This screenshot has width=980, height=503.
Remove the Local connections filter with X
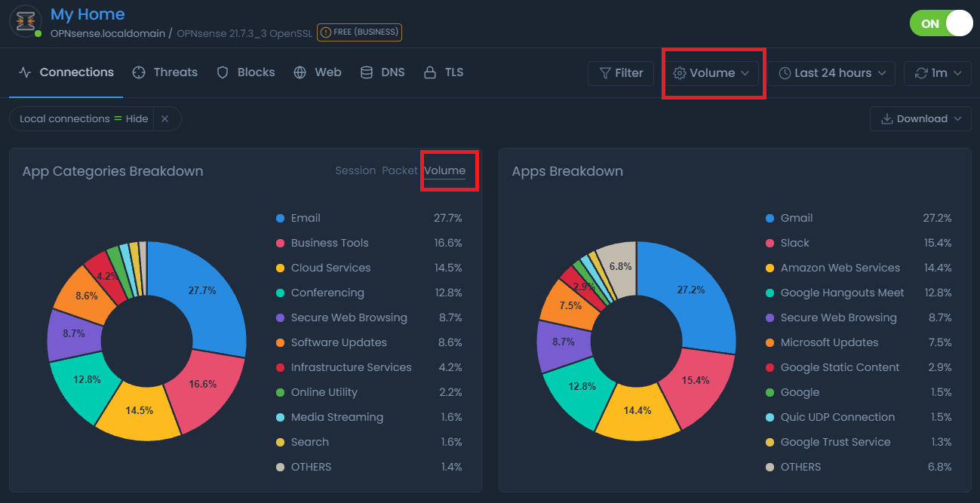tap(164, 118)
